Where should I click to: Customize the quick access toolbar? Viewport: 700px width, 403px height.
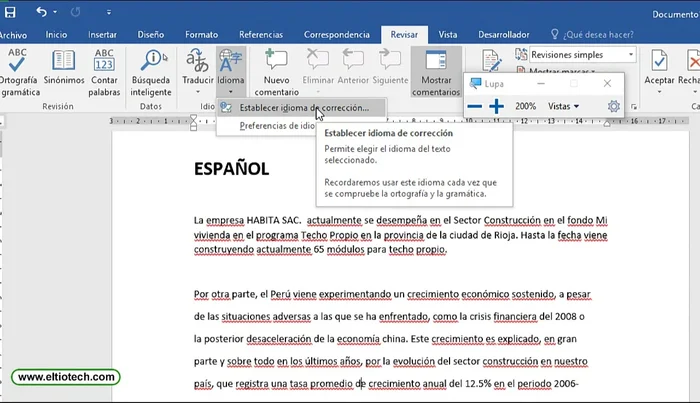(x=109, y=12)
